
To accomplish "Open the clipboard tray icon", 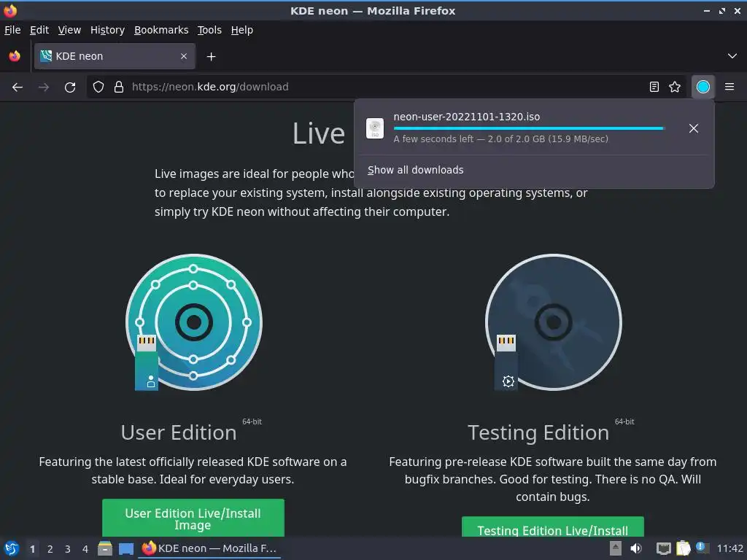I will (683, 548).
